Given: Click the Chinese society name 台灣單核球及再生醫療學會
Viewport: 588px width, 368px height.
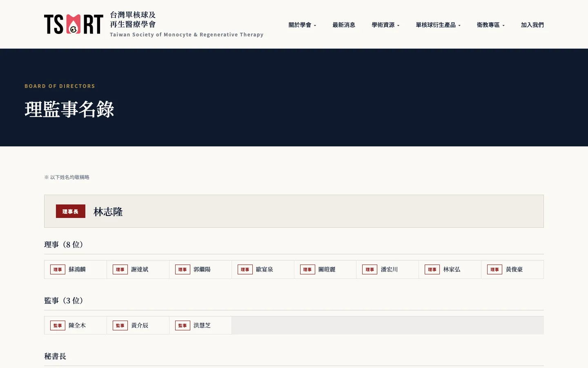Looking at the screenshot, I should [x=133, y=20].
